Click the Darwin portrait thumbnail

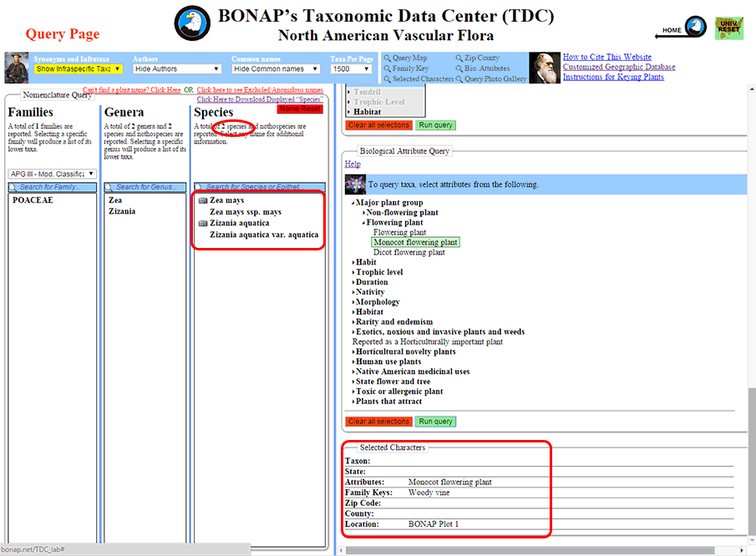(x=545, y=68)
